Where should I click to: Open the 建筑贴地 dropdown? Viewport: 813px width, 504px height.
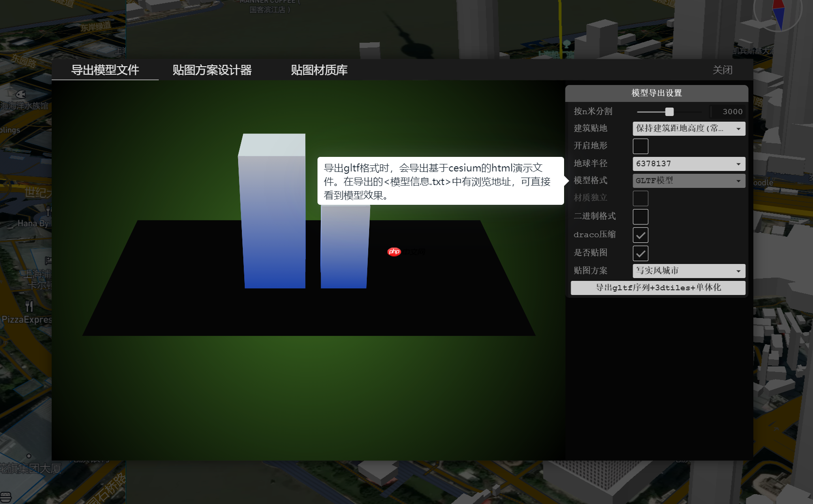(689, 128)
